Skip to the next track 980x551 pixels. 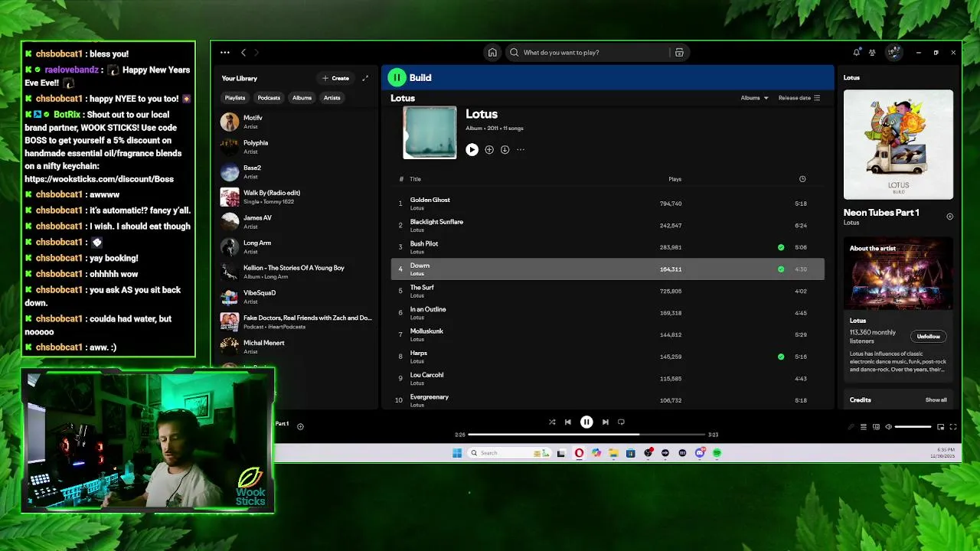[x=605, y=422]
